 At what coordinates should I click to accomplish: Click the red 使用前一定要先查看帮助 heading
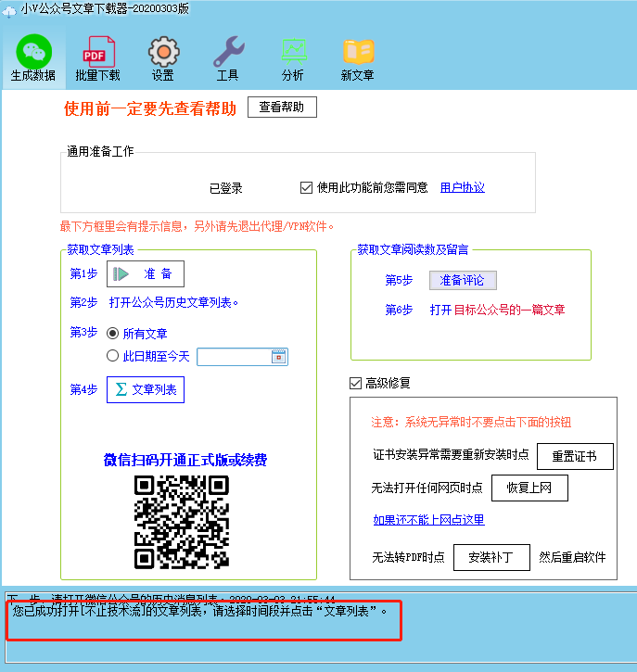pos(150,108)
